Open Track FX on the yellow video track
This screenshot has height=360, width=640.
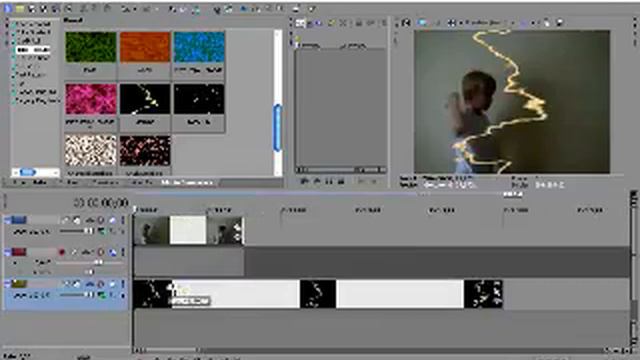click(77, 284)
